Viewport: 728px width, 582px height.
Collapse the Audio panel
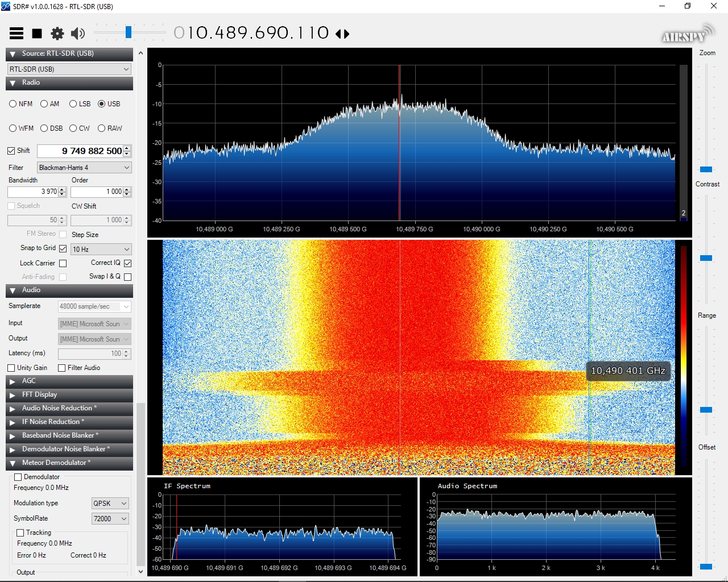[x=69, y=290]
